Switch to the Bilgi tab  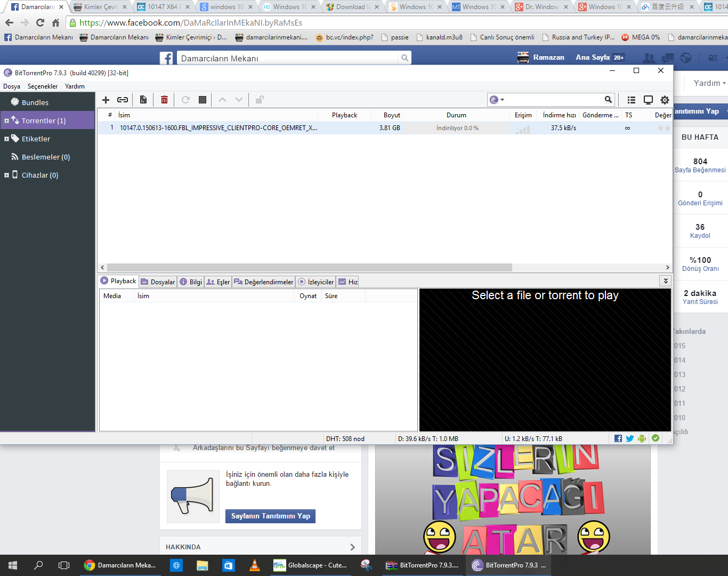[x=191, y=282]
